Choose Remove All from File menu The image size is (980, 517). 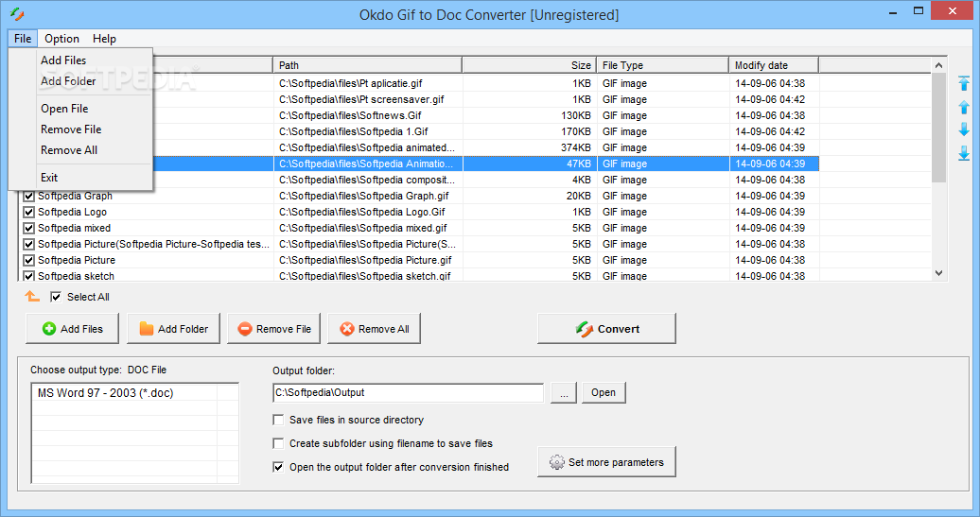tap(81, 150)
